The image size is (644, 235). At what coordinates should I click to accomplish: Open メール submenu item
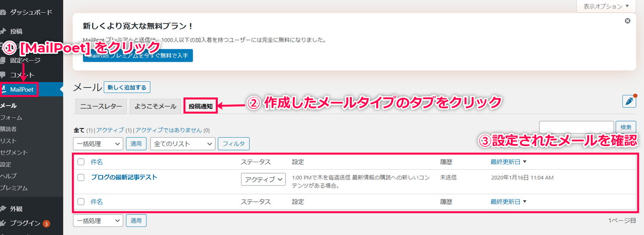coord(9,105)
